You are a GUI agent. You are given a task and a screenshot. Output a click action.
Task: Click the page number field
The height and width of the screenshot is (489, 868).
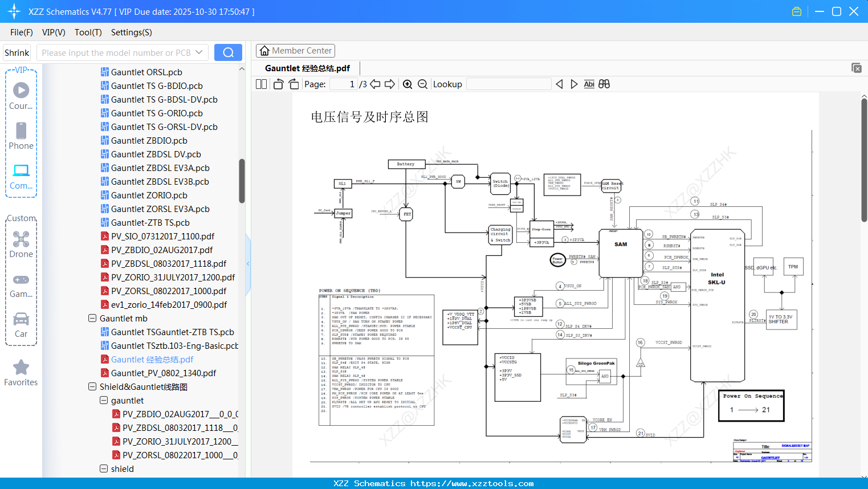(x=343, y=84)
